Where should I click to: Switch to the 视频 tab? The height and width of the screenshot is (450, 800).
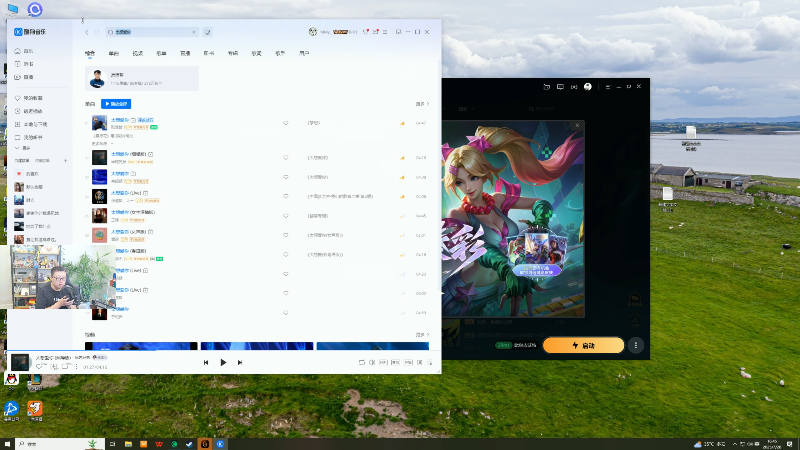(x=138, y=54)
